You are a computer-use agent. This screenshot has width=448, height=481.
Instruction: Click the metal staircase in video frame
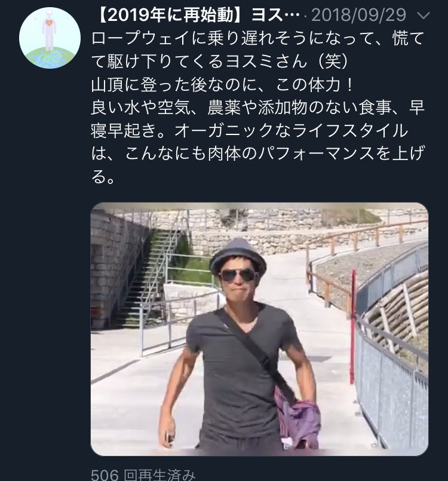pyautogui.click(x=146, y=276)
